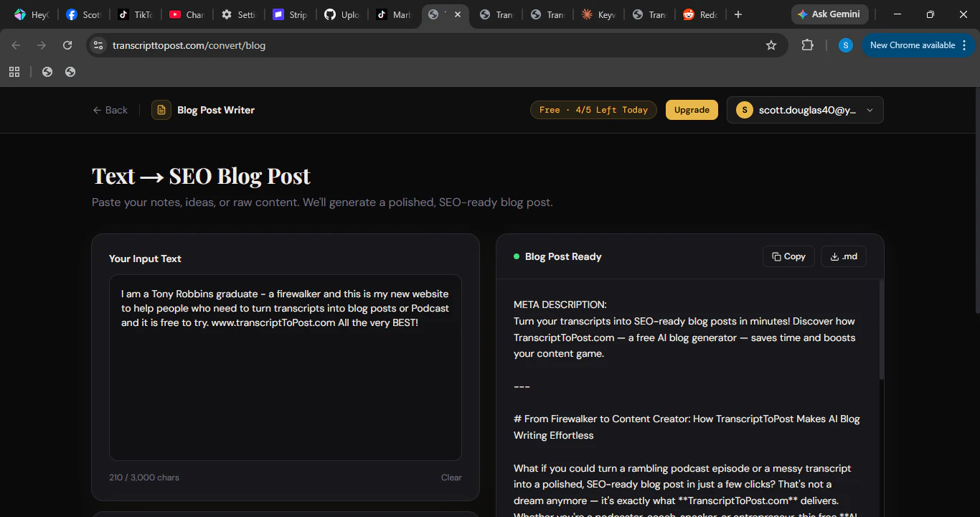Reload the current page

click(x=67, y=45)
